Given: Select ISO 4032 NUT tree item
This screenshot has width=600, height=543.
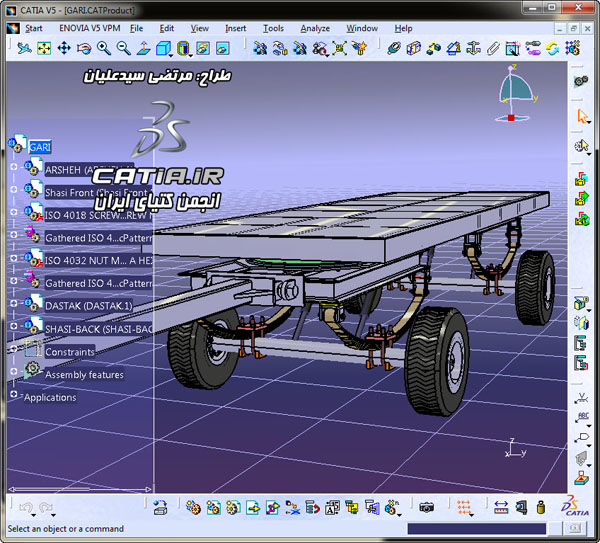Looking at the screenshot, I should click(x=99, y=261).
